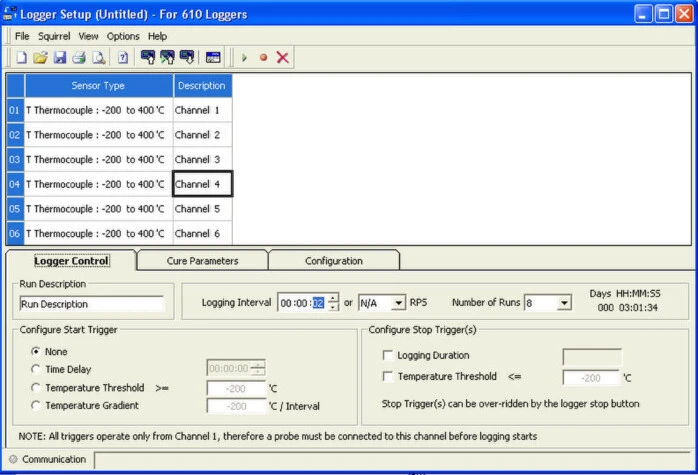Switch to the Cure Parameters tab
698x475 pixels.
pyautogui.click(x=202, y=261)
